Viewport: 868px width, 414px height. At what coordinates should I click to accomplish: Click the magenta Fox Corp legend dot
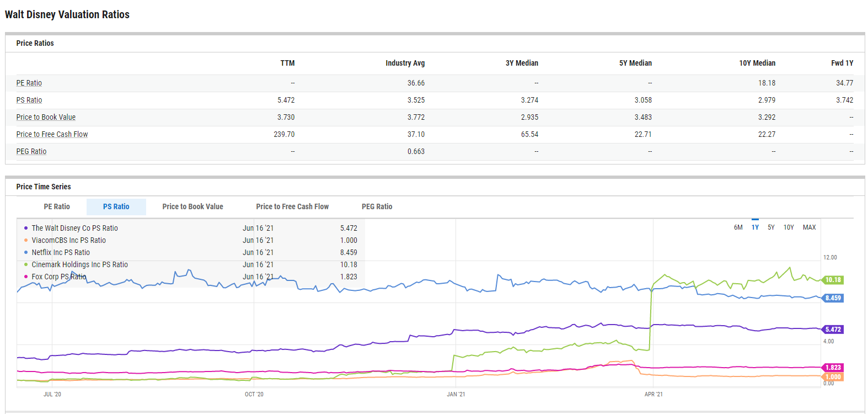[x=26, y=277]
